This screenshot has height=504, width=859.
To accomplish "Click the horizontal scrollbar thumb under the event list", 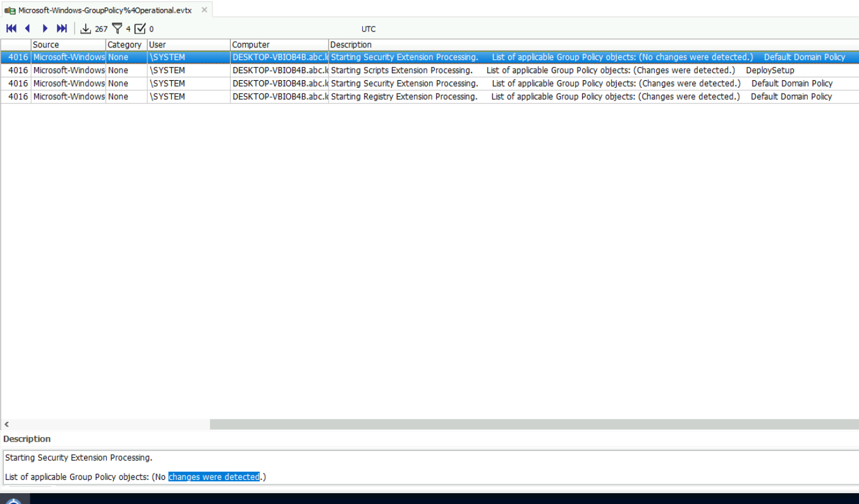I will (534, 424).
